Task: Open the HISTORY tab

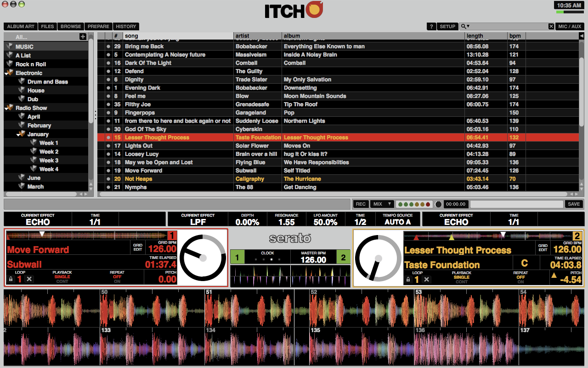Action: click(126, 27)
